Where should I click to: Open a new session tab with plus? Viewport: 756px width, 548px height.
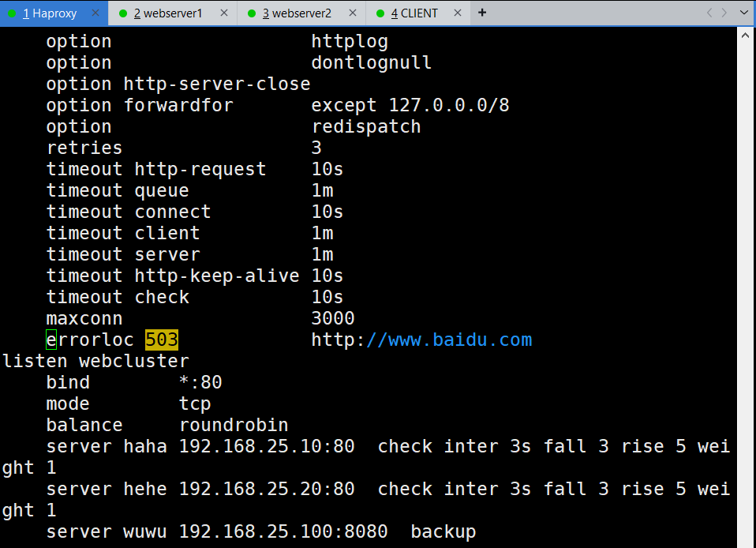[x=481, y=13]
